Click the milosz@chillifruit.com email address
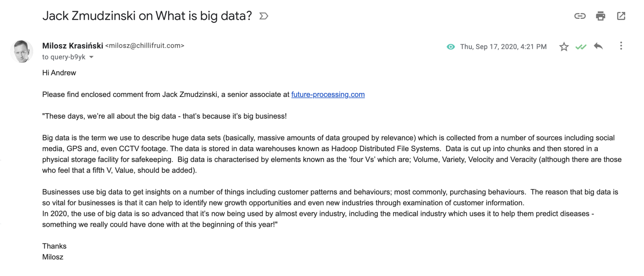This screenshot has width=644, height=276. (145, 46)
